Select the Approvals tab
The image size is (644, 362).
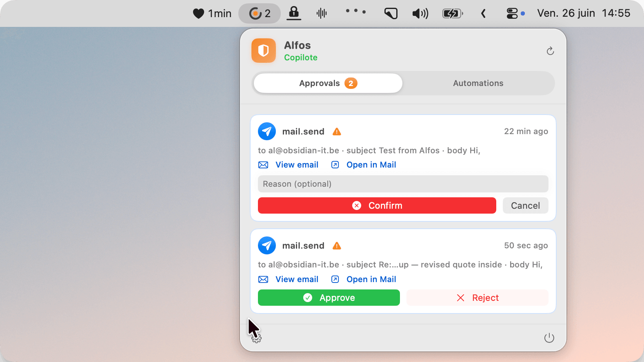coord(328,83)
